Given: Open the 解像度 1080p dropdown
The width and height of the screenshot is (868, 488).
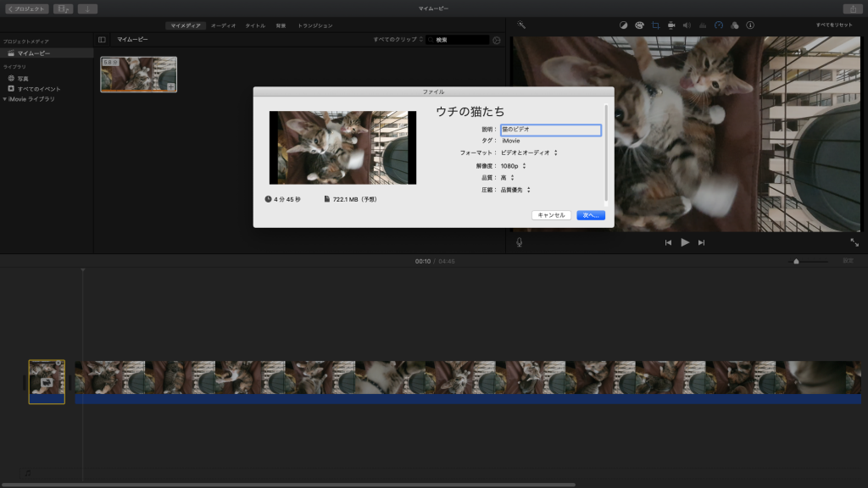Looking at the screenshot, I should point(514,165).
